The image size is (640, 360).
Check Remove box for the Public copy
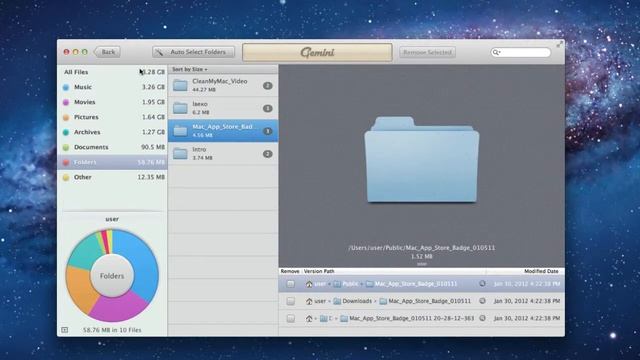(290, 284)
